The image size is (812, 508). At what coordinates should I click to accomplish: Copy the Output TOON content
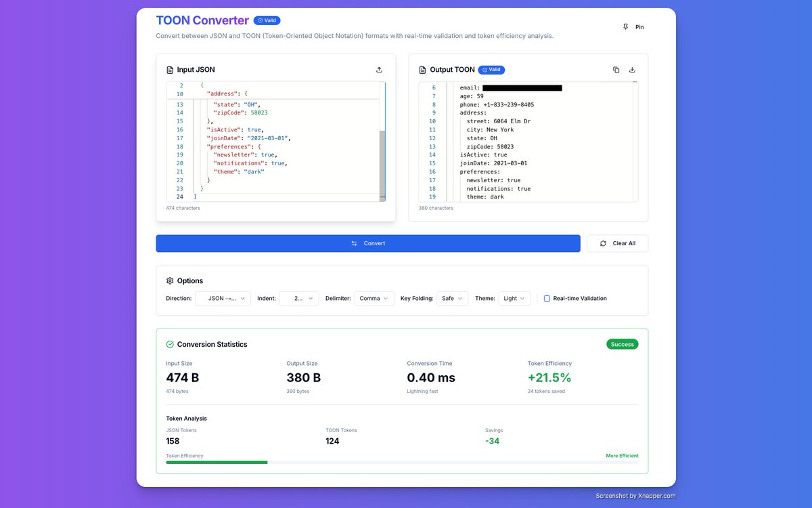click(x=616, y=70)
